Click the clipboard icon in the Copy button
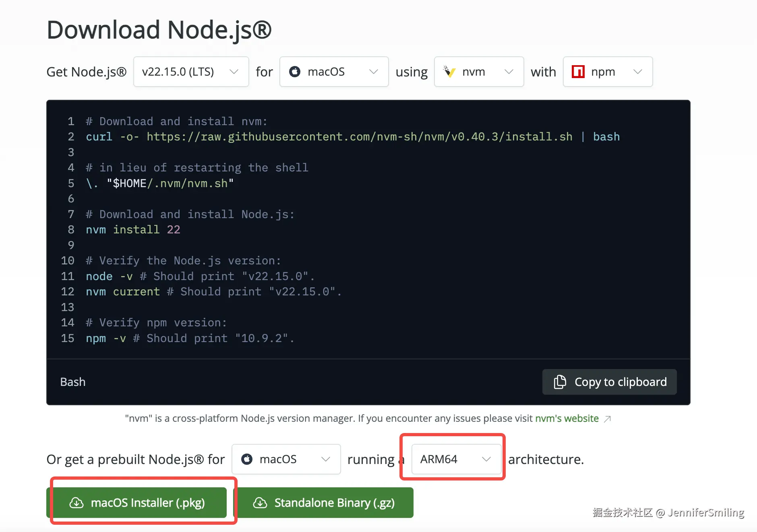 tap(560, 382)
